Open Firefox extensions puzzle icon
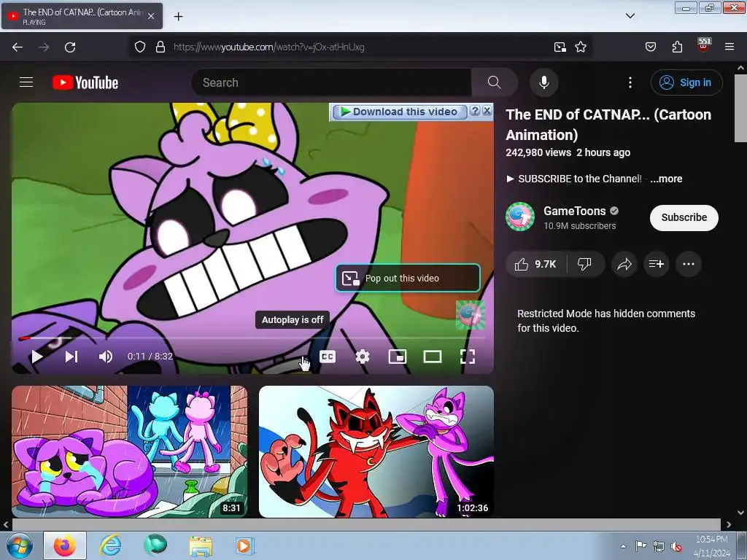 677,47
